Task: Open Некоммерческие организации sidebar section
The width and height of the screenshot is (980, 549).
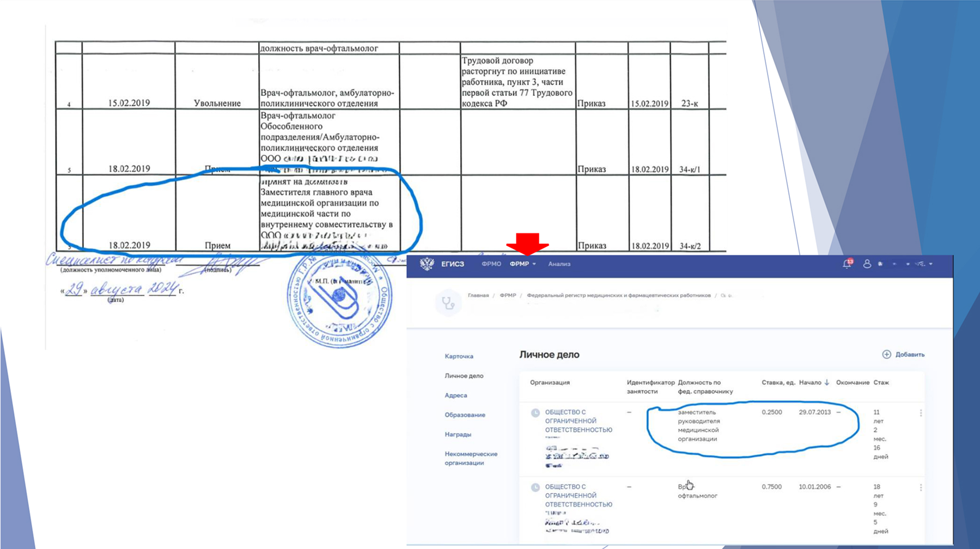Action: coord(471,459)
